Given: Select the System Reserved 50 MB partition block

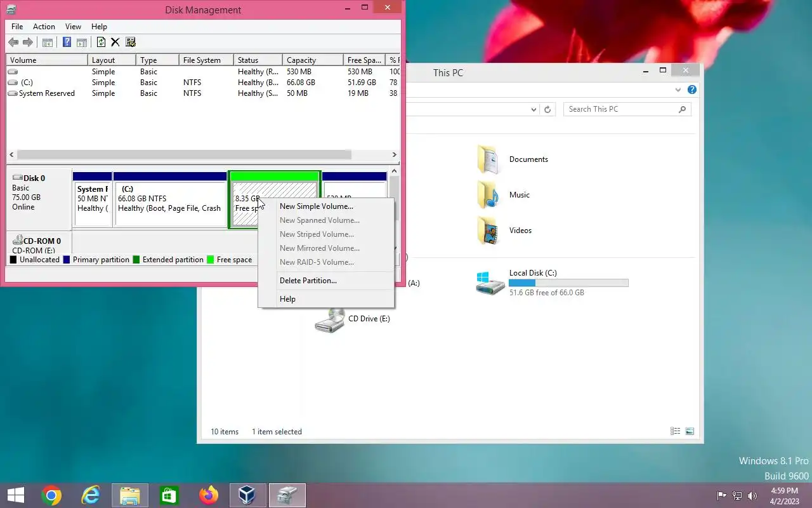Looking at the screenshot, I should [93, 199].
